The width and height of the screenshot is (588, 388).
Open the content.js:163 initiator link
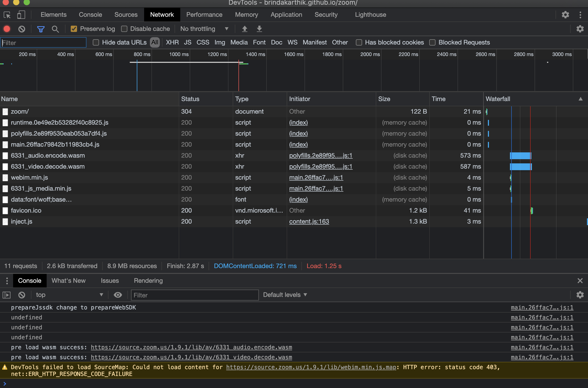coord(309,221)
